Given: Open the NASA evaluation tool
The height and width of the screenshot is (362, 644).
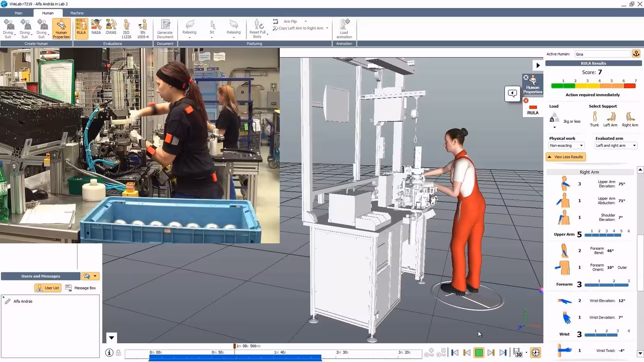Looking at the screenshot, I should (96, 27).
